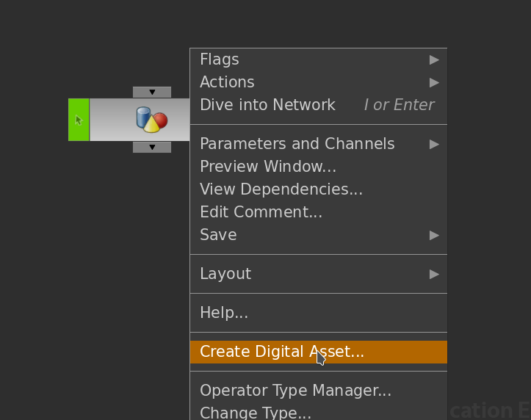This screenshot has height=420, width=531.
Task: Click the node's bottom output connector arrow
Action: (152, 148)
